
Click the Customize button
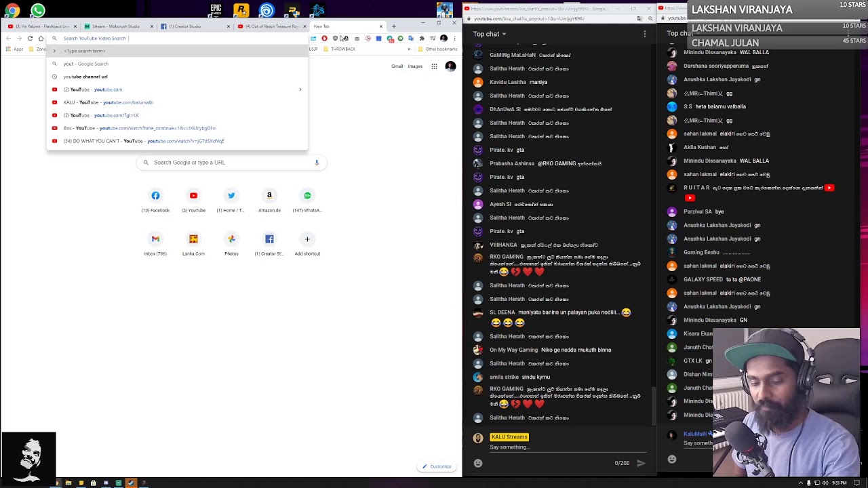(436, 466)
